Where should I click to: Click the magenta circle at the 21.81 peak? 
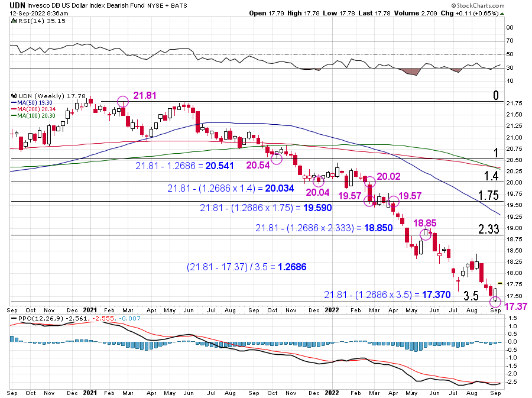click(123, 102)
